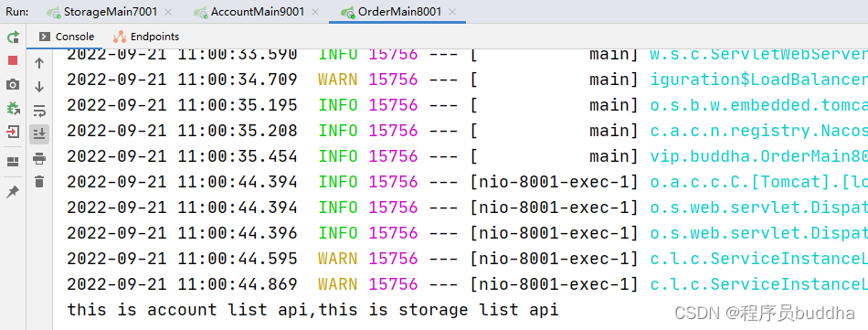868x330 pixels.
Task: Open the restore layout icon
Action: coord(13,162)
